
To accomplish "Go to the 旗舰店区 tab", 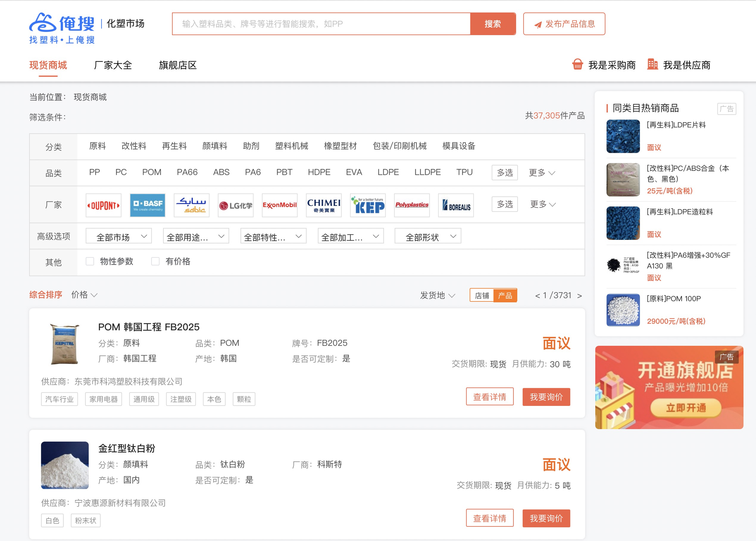I will [x=178, y=65].
